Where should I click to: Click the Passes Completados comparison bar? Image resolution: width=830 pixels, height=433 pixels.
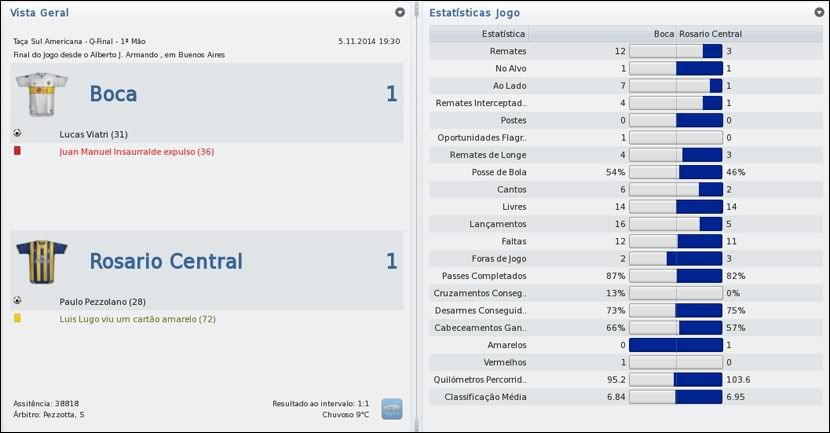coord(676,275)
